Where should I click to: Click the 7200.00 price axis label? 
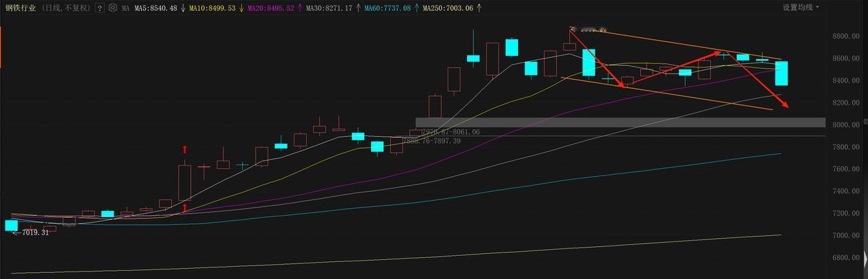845,214
